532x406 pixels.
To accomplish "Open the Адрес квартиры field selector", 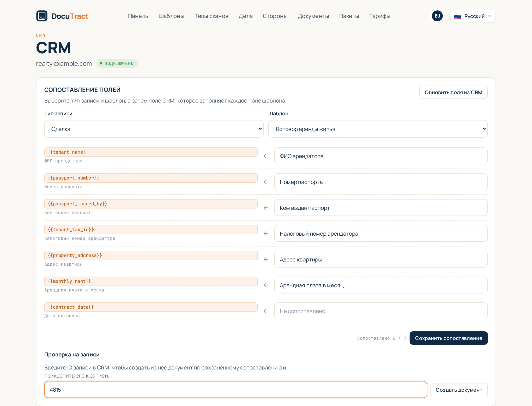I will pos(381,259).
